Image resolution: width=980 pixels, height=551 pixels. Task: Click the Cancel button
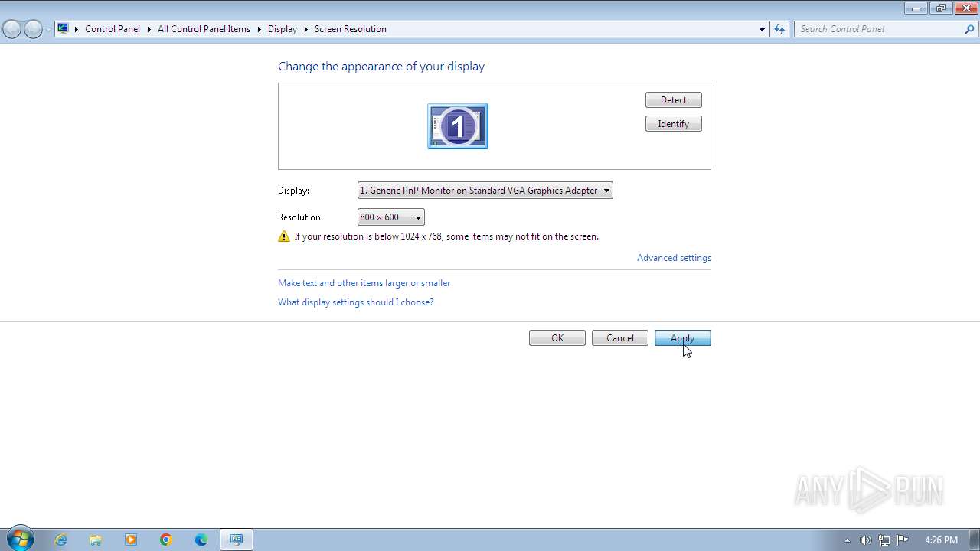pyautogui.click(x=620, y=338)
